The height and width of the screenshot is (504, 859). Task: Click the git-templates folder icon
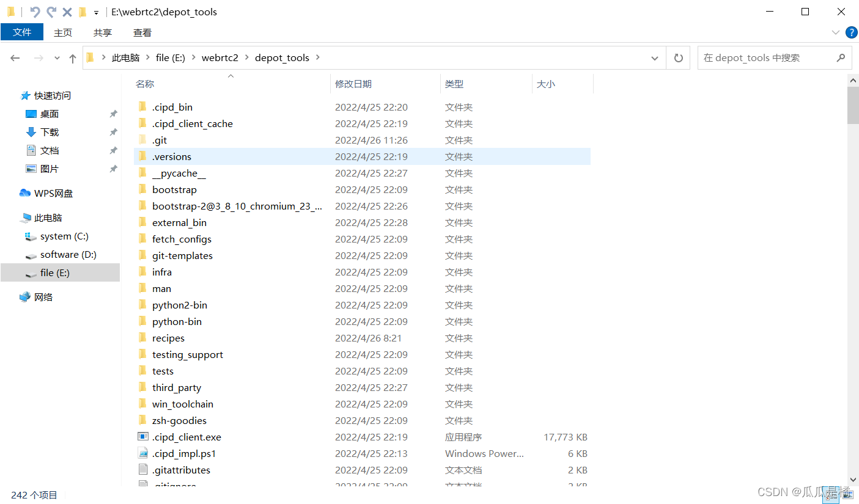[x=142, y=255]
